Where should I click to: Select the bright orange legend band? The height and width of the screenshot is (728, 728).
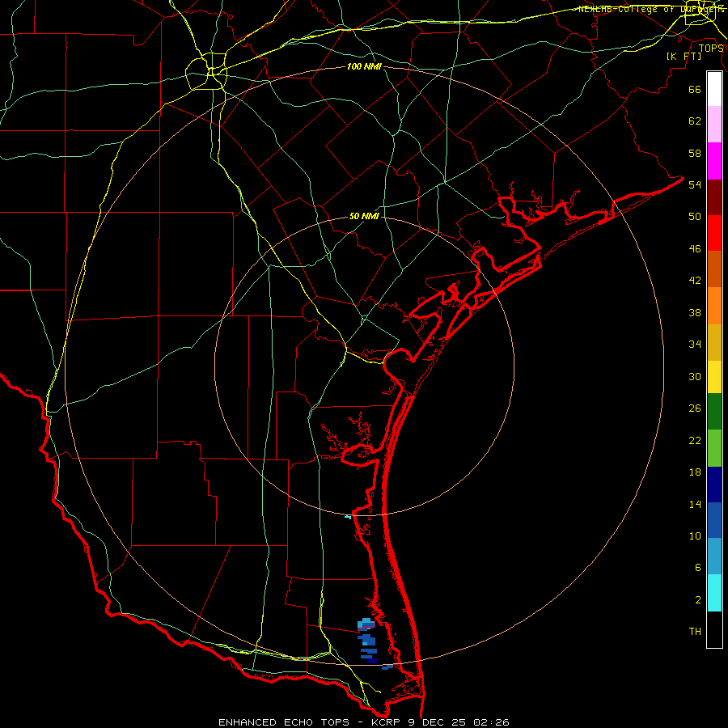714,306
